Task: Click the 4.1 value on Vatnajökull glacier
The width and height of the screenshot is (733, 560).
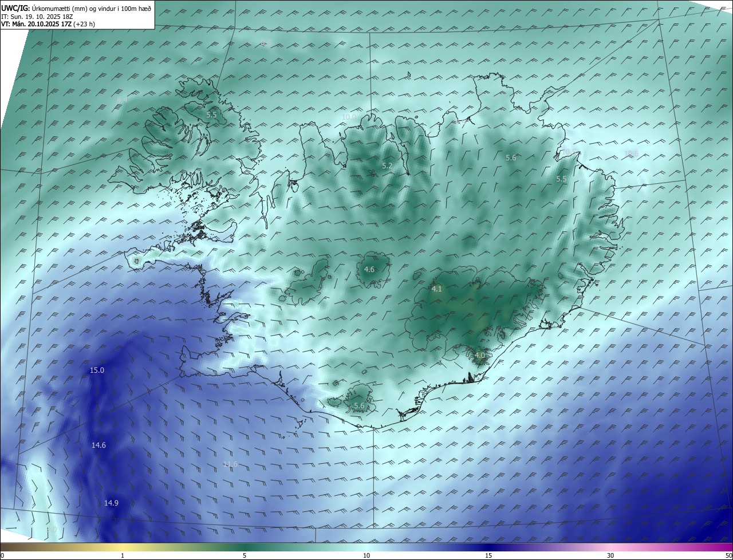Action: [x=437, y=289]
